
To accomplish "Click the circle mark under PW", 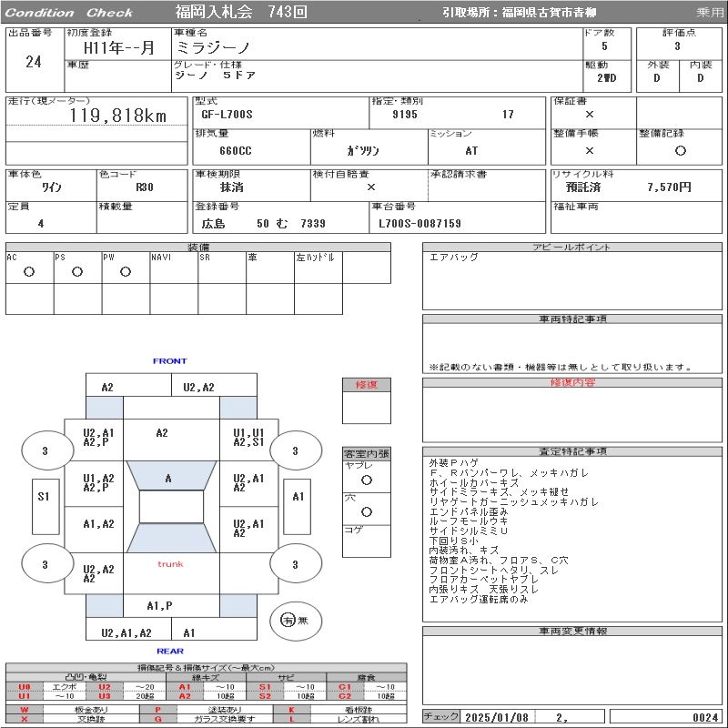I will point(126,271).
